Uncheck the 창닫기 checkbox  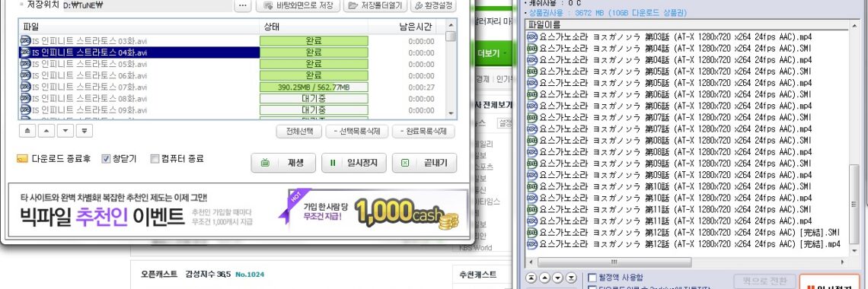tap(107, 159)
